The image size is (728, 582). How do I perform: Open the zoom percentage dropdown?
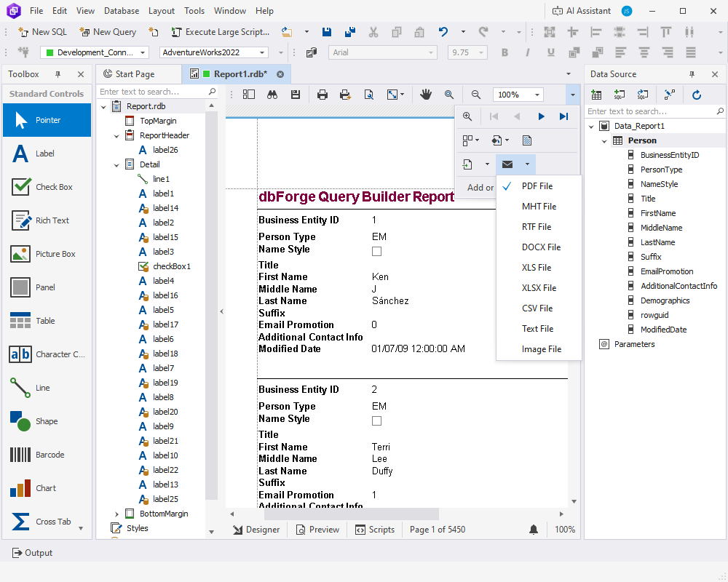pyautogui.click(x=538, y=94)
